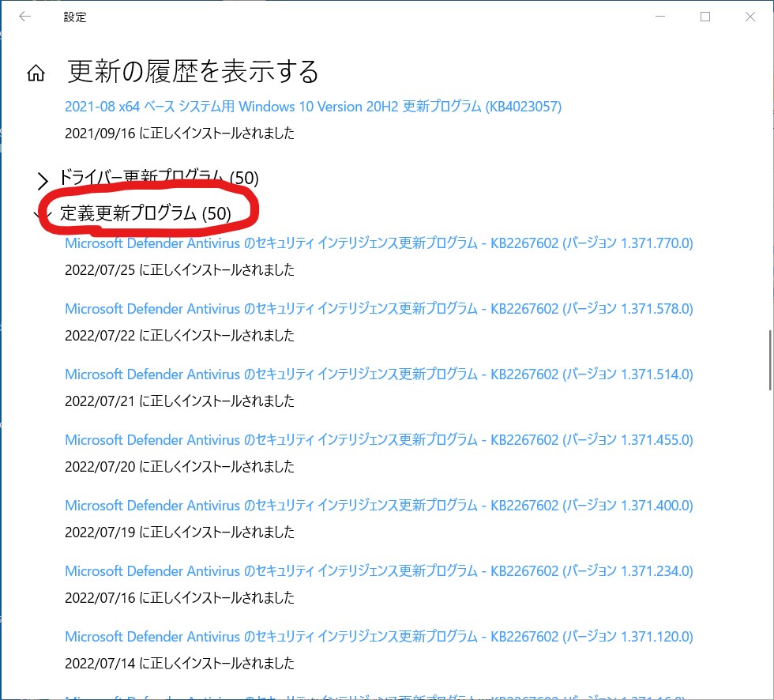The image size is (774, 700).
Task: Select text 2022/07/19 に正しくインストールされました
Action: [180, 533]
